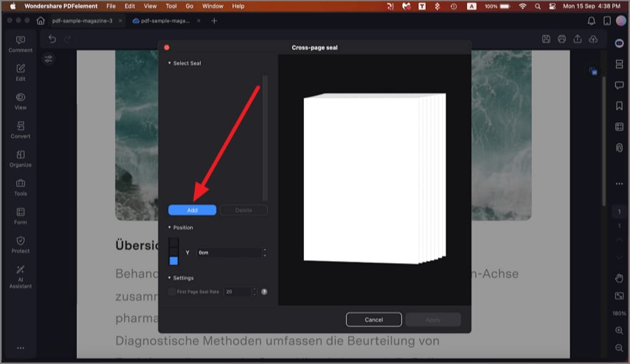Open the Go menu

click(x=190, y=6)
